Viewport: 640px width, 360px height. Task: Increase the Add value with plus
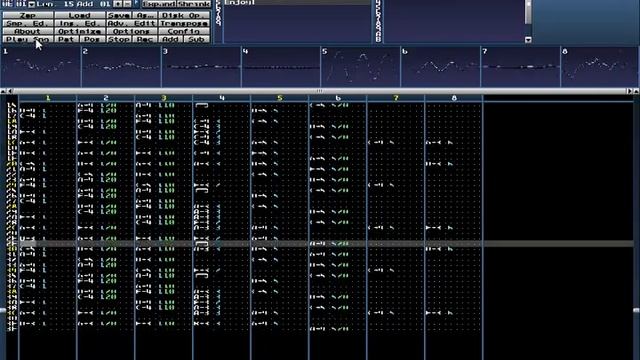[118, 4]
